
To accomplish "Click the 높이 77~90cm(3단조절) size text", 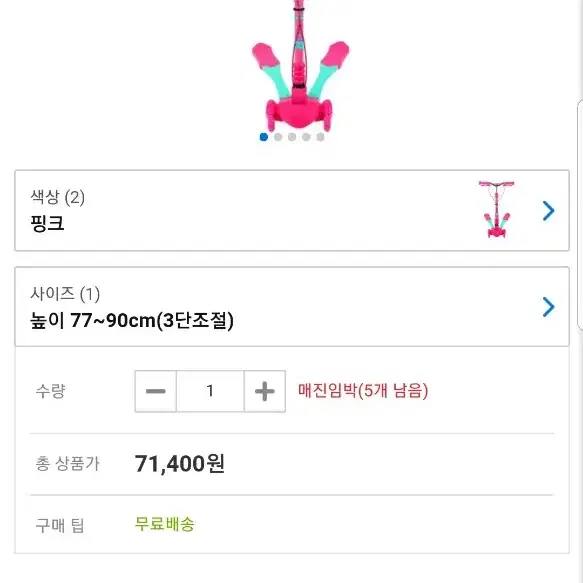I will point(132,320).
